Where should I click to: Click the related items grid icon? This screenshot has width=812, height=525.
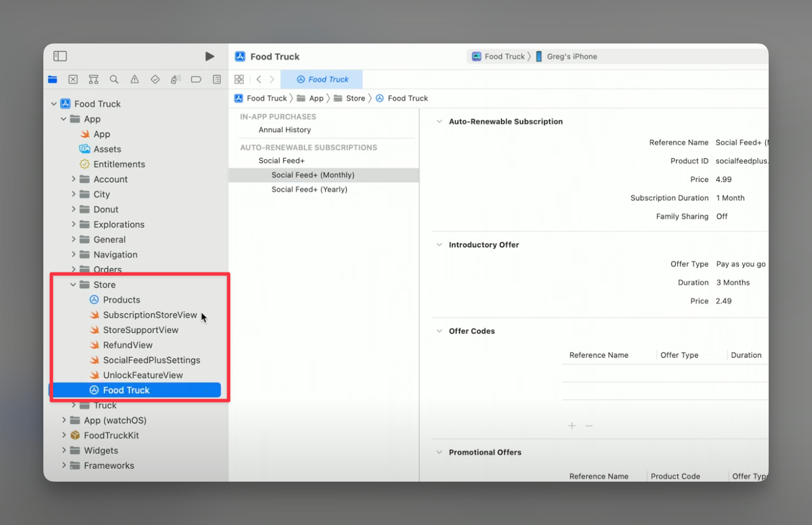click(239, 79)
